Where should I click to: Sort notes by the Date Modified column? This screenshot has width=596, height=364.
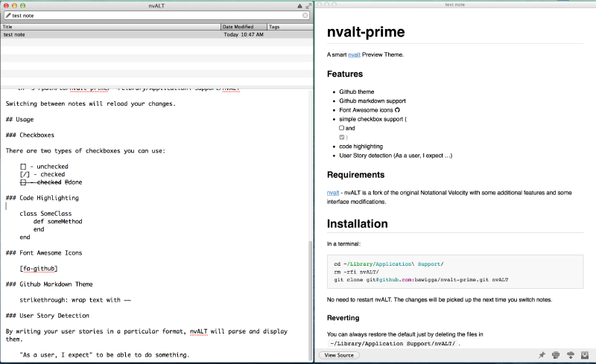tap(244, 27)
